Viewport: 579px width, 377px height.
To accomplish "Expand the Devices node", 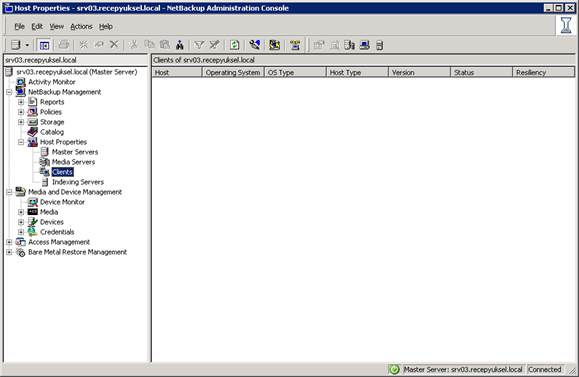I will point(21,222).
